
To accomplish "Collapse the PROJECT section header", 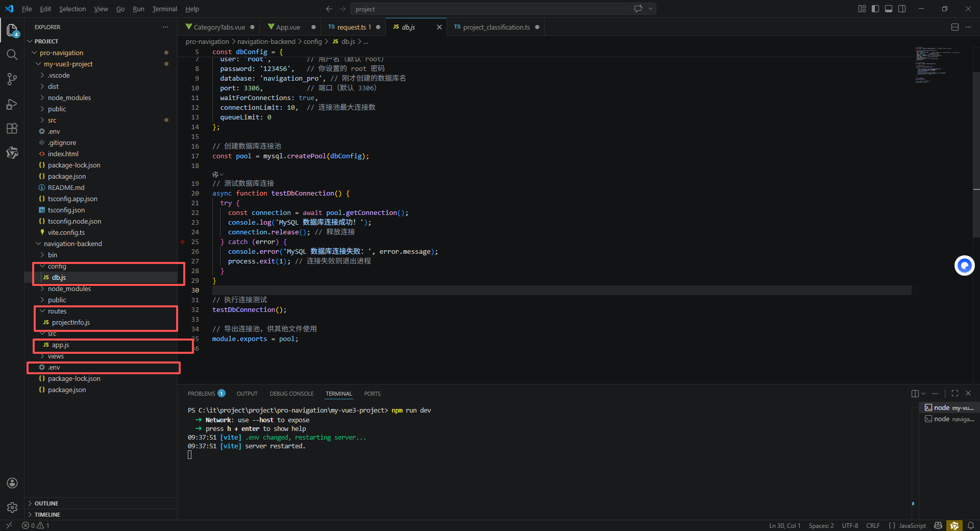I will point(46,41).
